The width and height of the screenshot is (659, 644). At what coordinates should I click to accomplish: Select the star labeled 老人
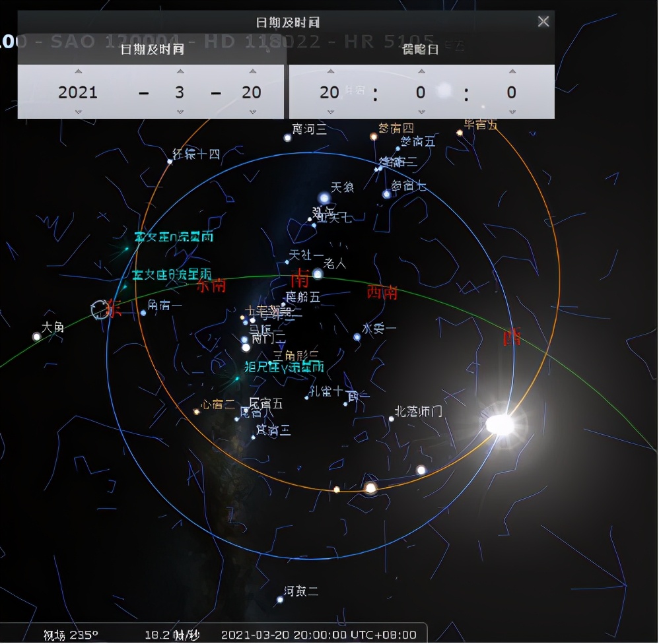pos(318,274)
